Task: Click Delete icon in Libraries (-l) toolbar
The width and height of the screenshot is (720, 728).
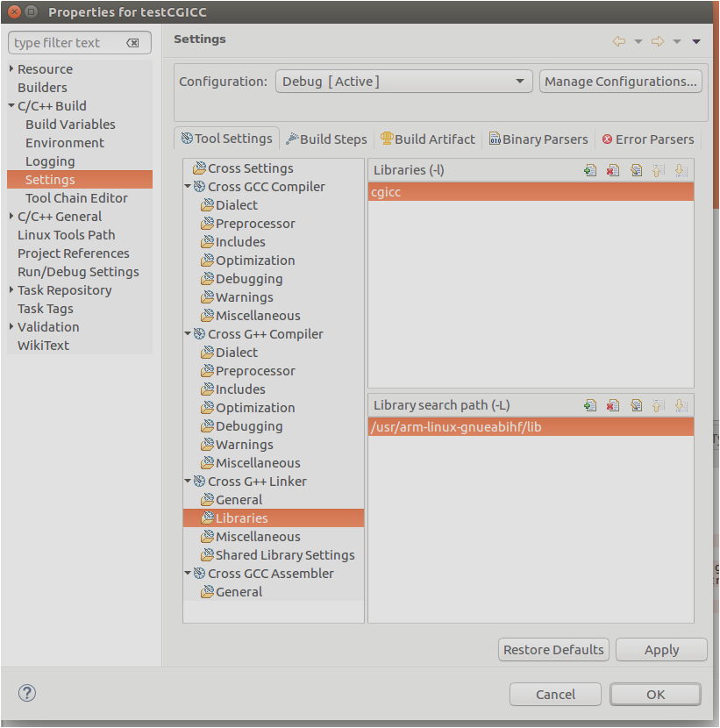Action: 613,170
